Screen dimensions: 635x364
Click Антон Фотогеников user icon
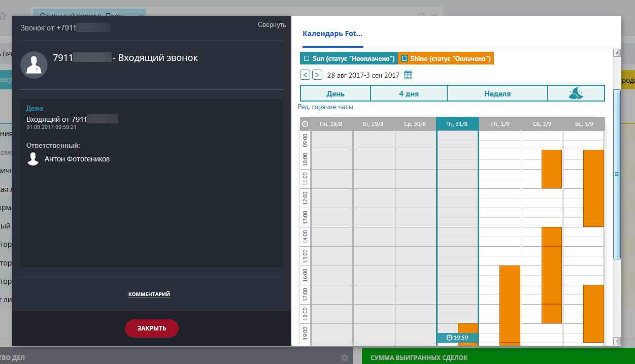point(34,159)
